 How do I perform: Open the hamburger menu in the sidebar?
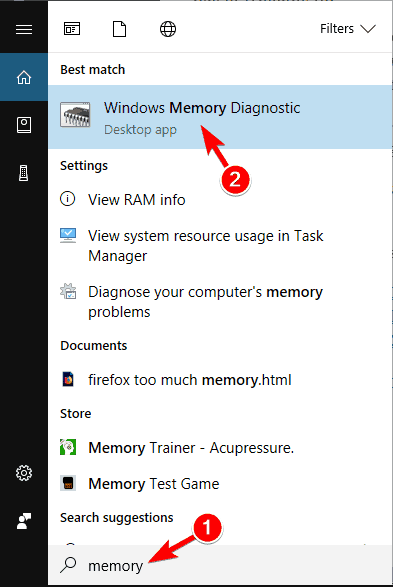24,29
